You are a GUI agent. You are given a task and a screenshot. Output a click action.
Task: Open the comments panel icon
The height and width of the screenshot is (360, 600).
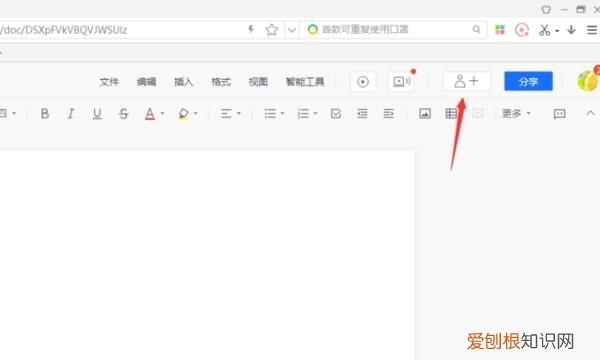[x=559, y=114]
